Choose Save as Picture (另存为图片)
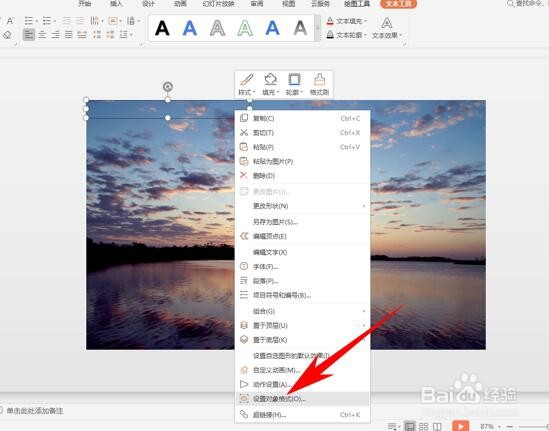 (303, 222)
